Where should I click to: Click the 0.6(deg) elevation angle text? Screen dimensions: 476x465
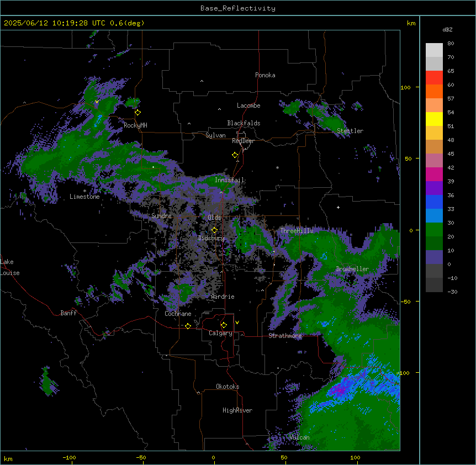pos(127,23)
